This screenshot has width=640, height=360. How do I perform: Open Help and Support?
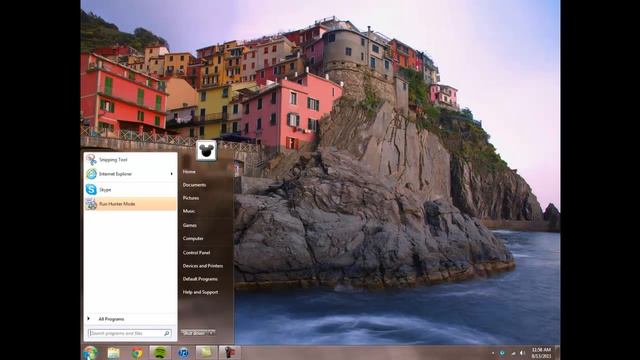coord(200,292)
